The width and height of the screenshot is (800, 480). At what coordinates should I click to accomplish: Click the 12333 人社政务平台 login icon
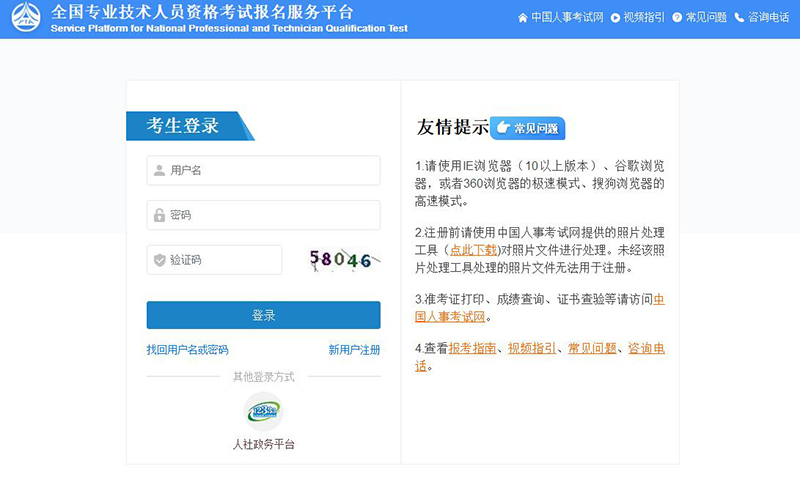coord(263,411)
